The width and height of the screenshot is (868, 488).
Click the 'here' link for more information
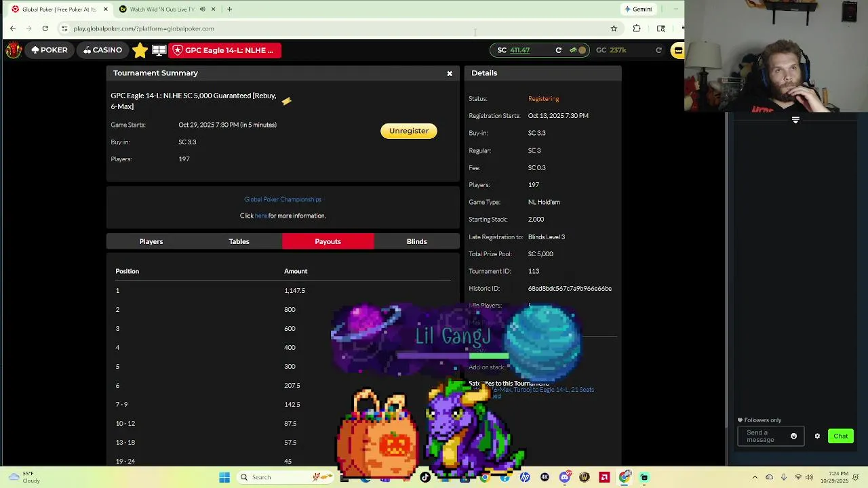pos(260,216)
